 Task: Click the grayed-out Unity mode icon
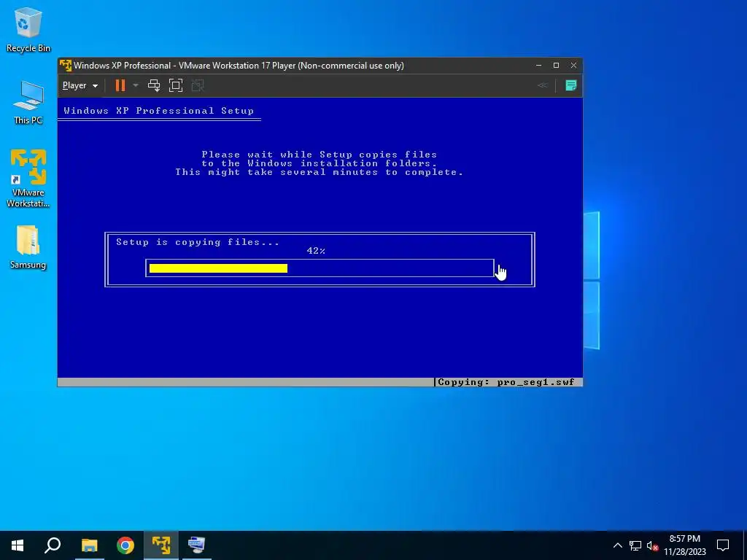pos(198,86)
